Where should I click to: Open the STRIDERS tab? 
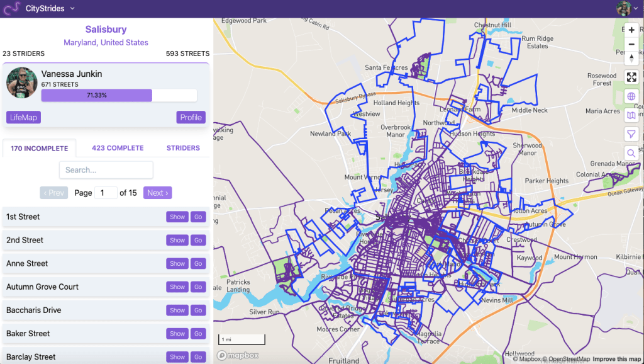click(182, 148)
